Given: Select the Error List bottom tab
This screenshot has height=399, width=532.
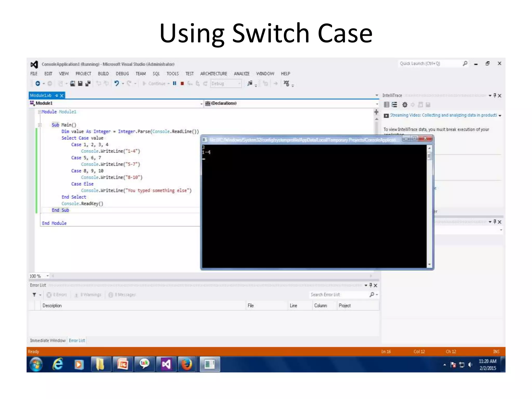Looking at the screenshot, I should coord(77,340).
